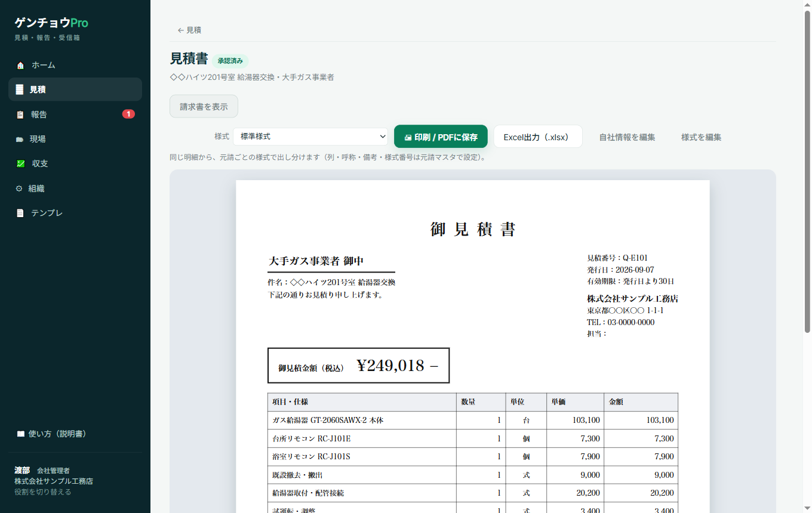The height and width of the screenshot is (513, 812).
Task: Click the 御見積書 document title
Action: click(x=472, y=229)
